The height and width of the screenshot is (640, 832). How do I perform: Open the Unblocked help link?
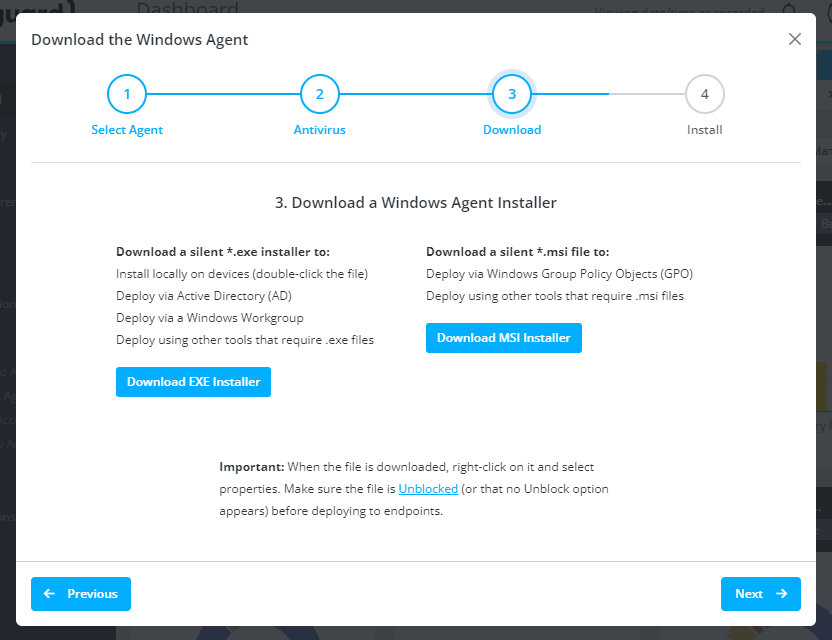point(428,489)
